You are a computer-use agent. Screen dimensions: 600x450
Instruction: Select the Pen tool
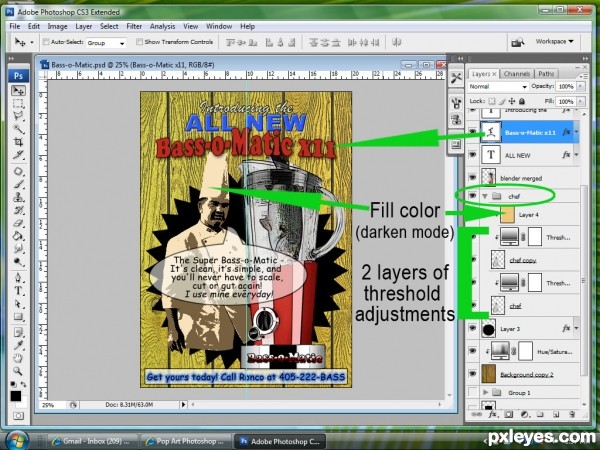(18, 278)
